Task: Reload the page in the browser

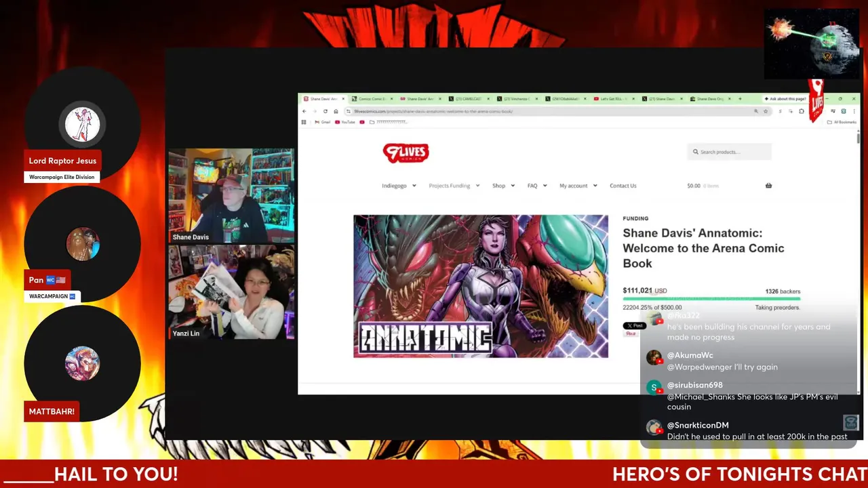Action: [325, 111]
